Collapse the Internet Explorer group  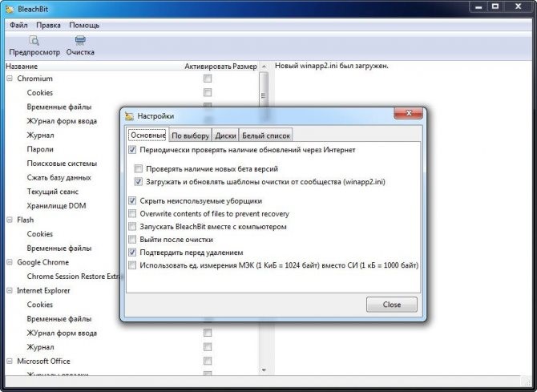coord(10,290)
